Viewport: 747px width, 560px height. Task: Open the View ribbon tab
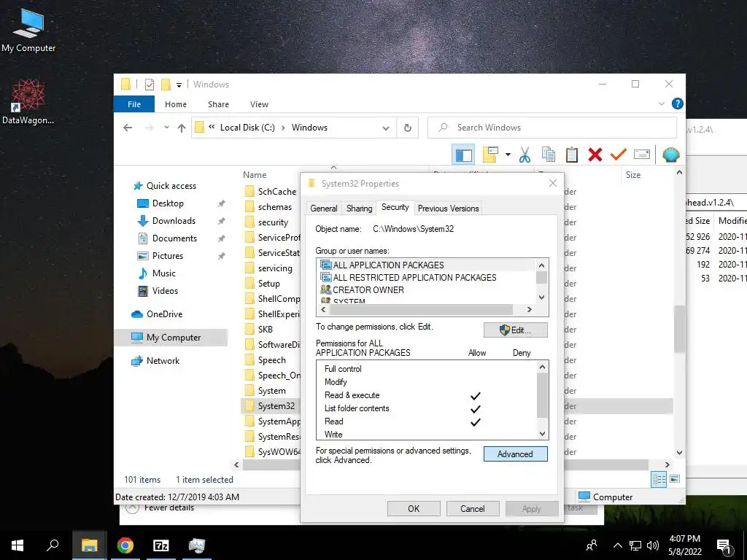click(x=259, y=104)
